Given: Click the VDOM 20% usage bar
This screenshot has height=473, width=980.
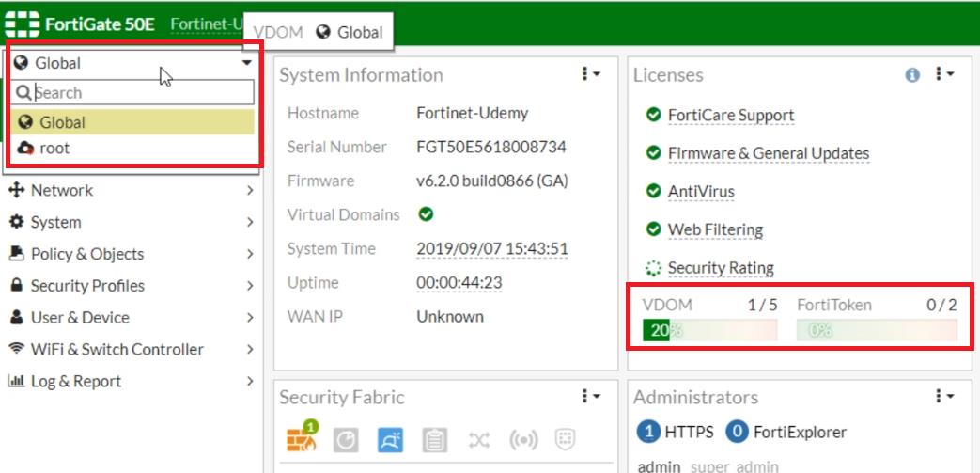Looking at the screenshot, I should point(710,330).
